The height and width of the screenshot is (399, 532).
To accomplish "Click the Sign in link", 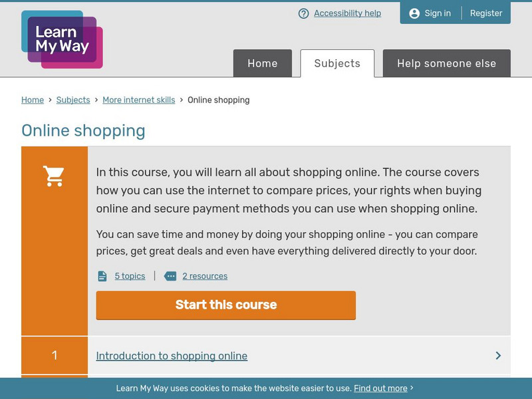I will [438, 13].
